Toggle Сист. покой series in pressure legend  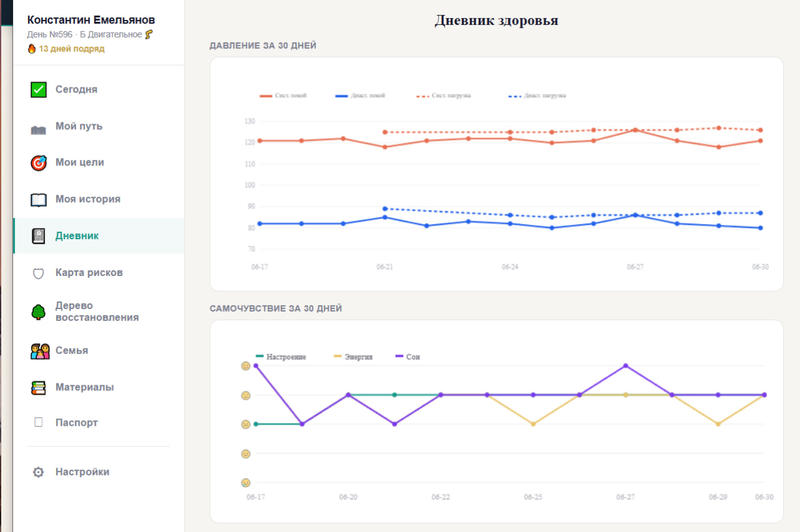coord(283,96)
